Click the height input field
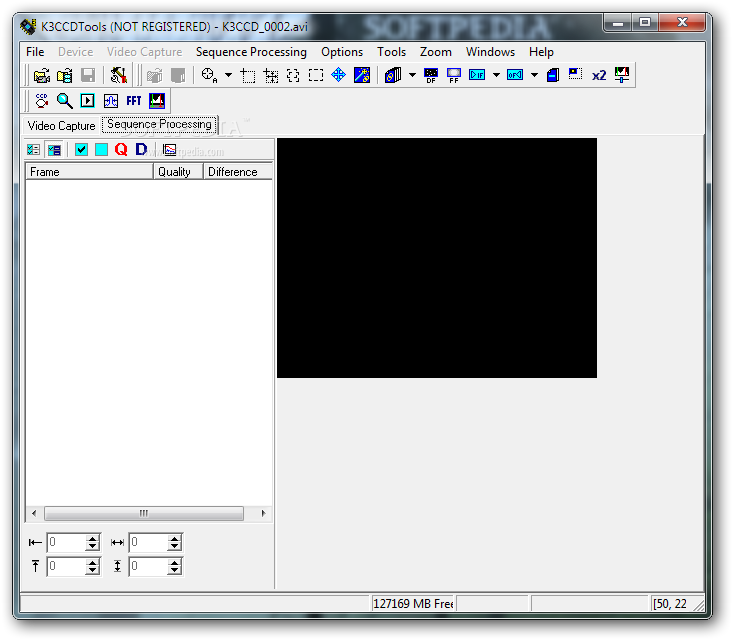 (x=149, y=567)
